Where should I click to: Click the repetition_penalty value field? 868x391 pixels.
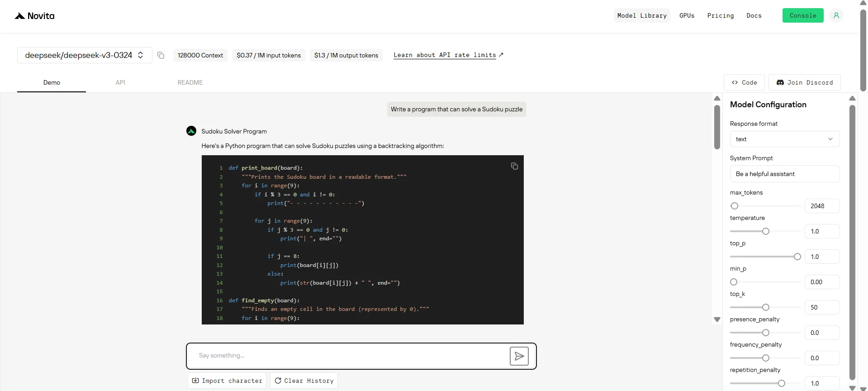(x=822, y=383)
